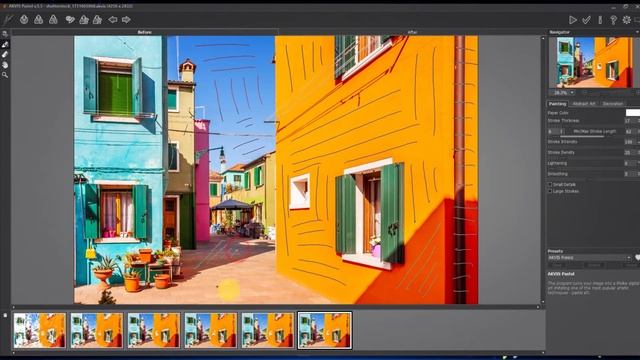Switch to the After tab
Image resolution: width=640 pixels, height=360 pixels.
pos(412,32)
